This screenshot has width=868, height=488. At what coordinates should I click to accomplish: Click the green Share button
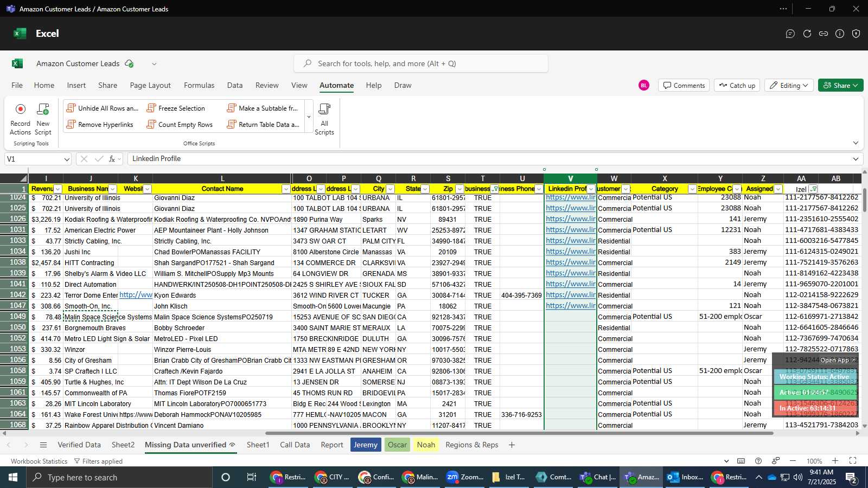[841, 86]
